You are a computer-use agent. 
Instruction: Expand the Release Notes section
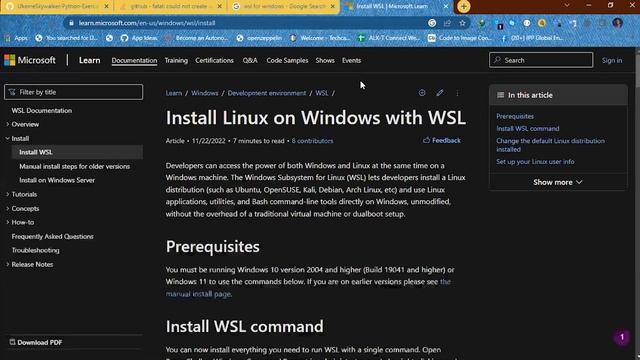(x=29, y=264)
